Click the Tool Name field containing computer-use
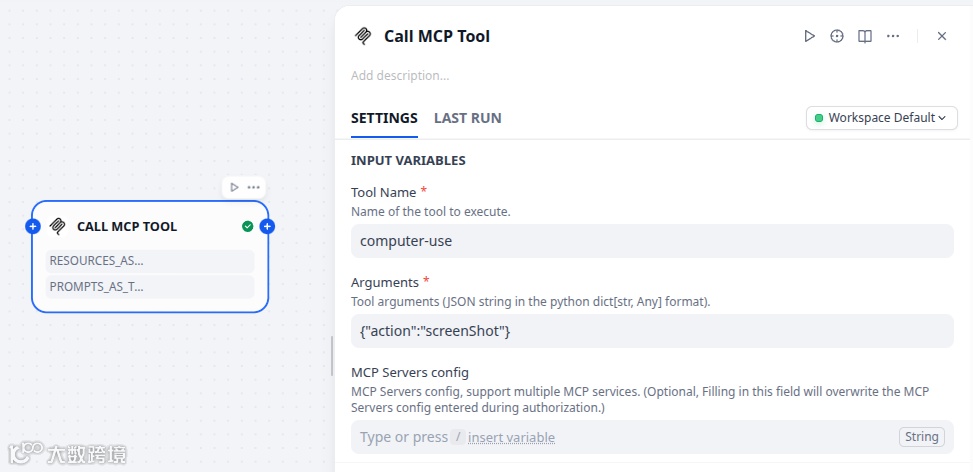973x472 pixels. point(652,241)
